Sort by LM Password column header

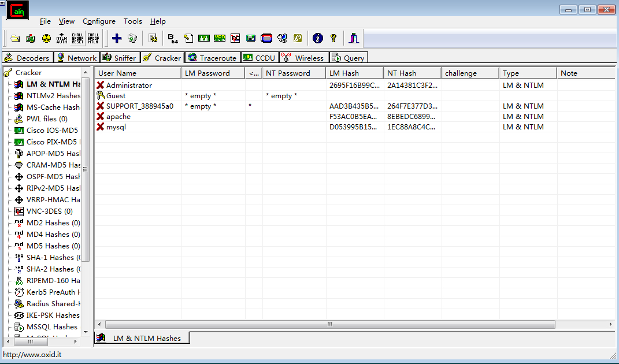tap(213, 73)
